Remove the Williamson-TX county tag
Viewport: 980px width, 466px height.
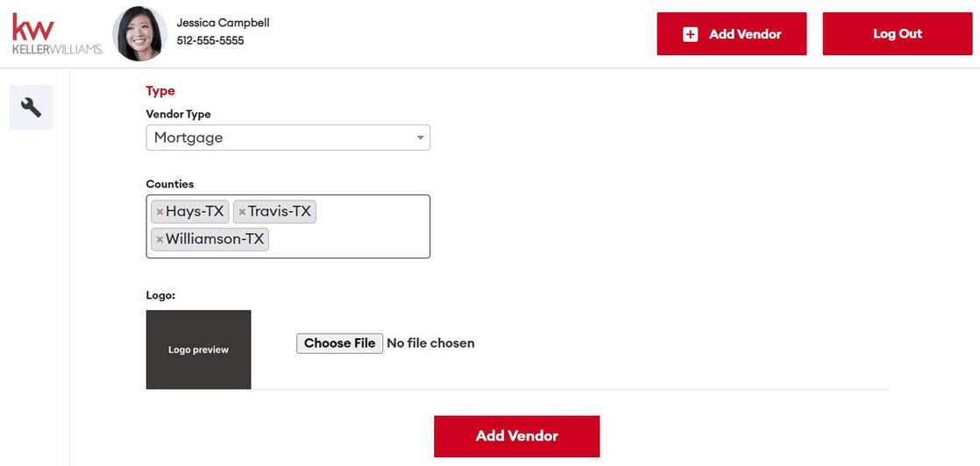(x=160, y=239)
